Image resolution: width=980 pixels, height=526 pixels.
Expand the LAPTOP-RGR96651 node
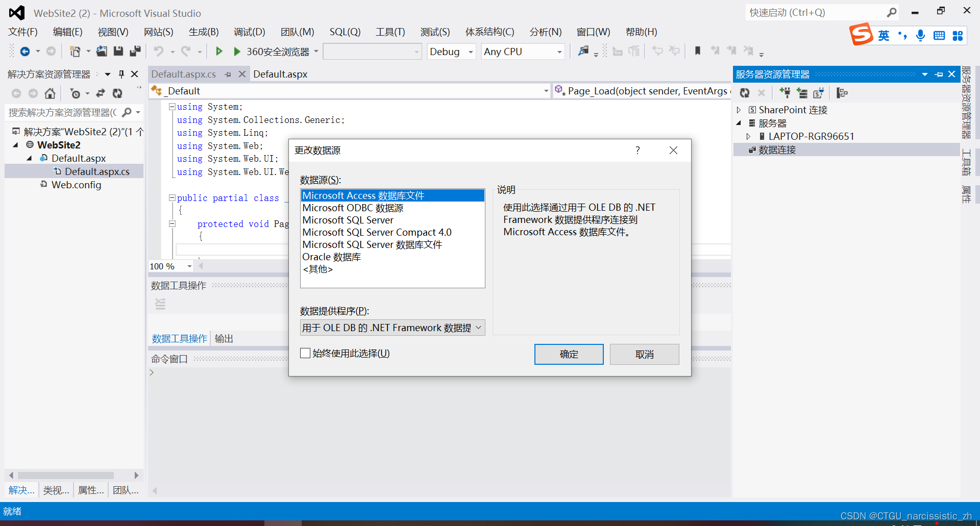[748, 136]
